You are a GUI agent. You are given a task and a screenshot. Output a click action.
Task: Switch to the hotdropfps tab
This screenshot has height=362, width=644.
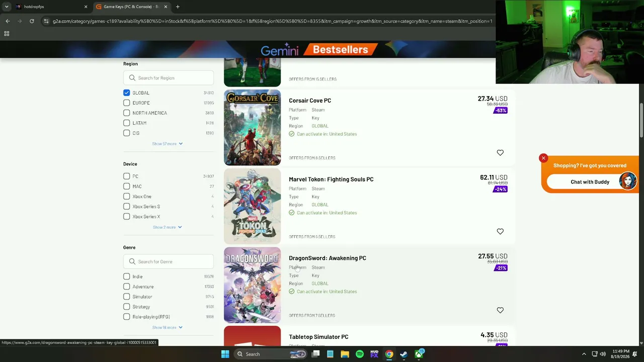tap(50, 7)
